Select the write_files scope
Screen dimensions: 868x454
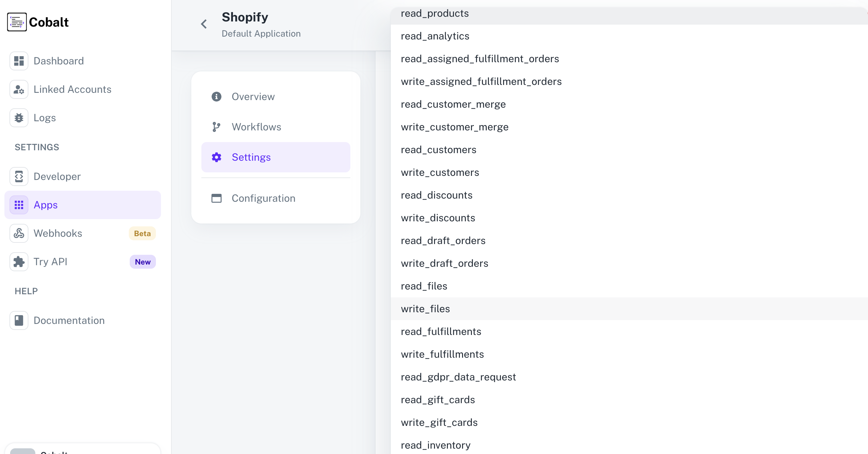click(425, 308)
